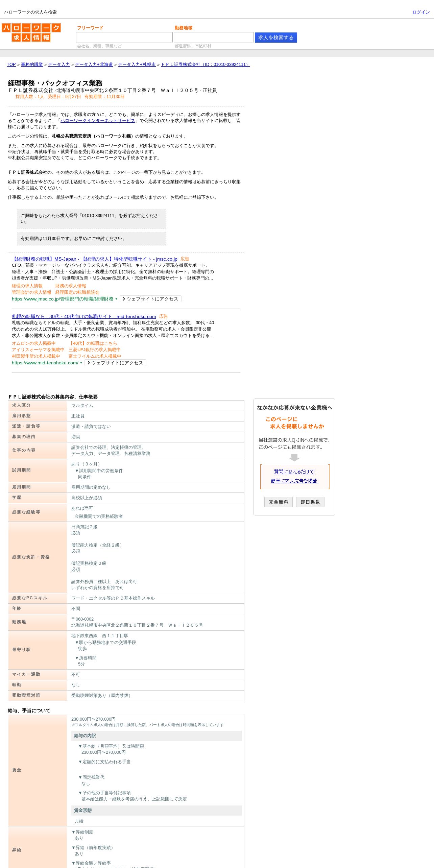Open the ＦＰＬ証券株式会社 ID breadcrumb link
This screenshot has height=868, width=434.
pos(206,65)
